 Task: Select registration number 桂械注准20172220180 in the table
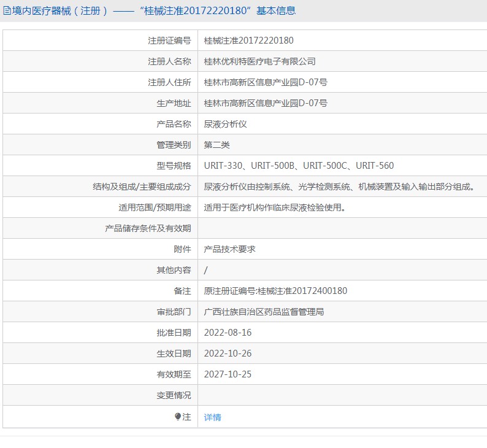point(248,41)
